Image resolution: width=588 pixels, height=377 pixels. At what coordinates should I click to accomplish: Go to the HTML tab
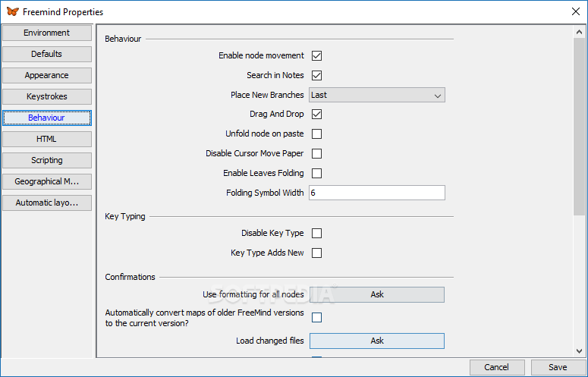click(x=47, y=139)
